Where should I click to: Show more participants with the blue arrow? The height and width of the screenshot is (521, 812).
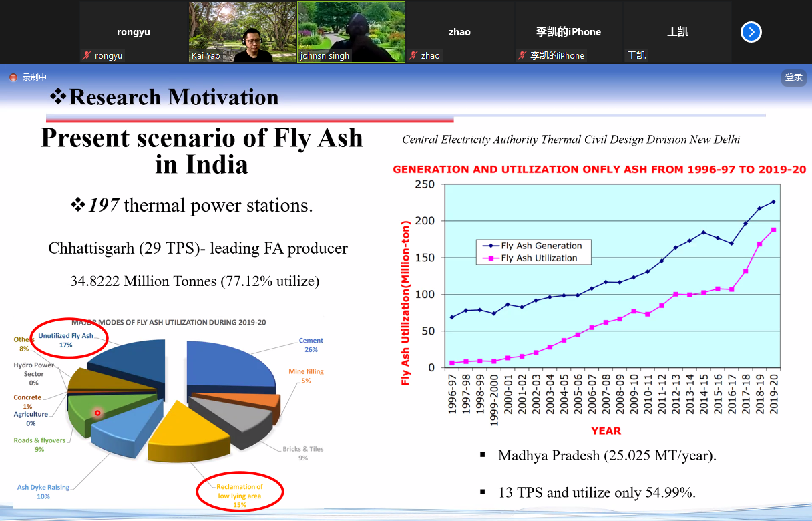(751, 32)
